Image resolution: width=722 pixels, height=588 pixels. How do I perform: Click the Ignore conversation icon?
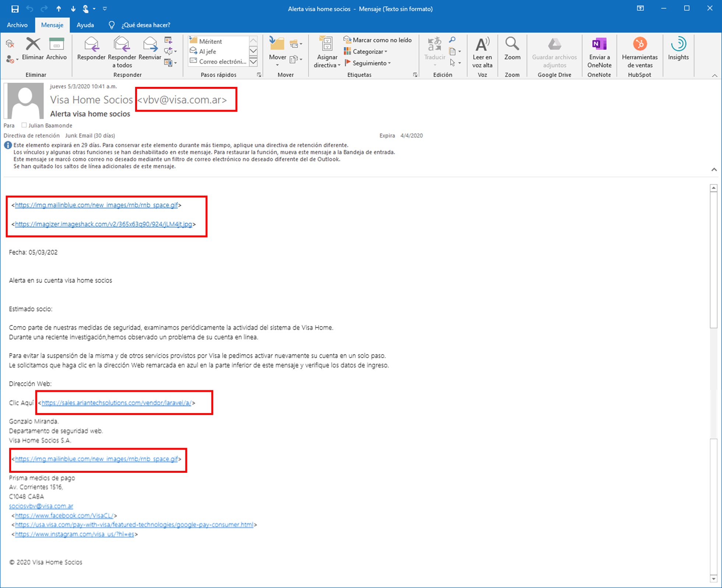[x=10, y=44]
